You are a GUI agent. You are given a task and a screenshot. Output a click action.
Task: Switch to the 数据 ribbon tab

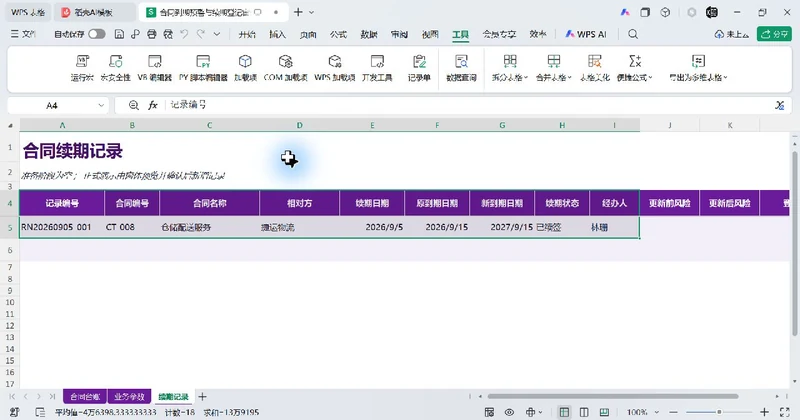[369, 34]
